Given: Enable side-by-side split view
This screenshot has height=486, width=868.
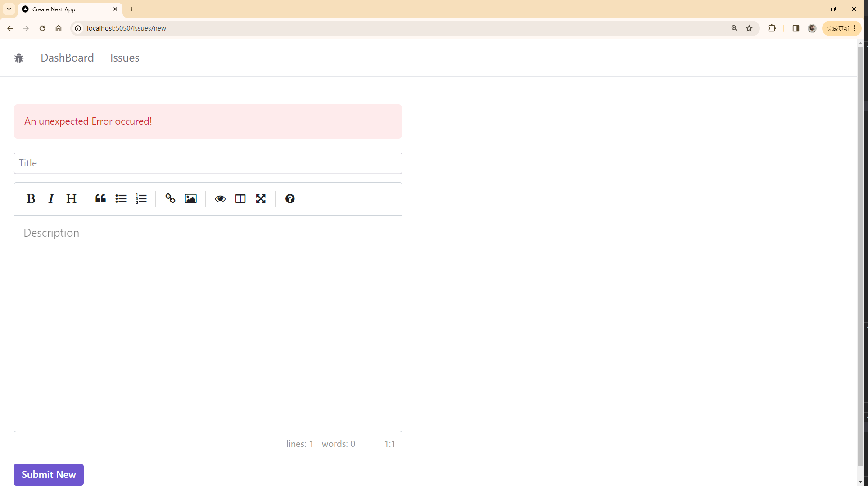Looking at the screenshot, I should (240, 198).
